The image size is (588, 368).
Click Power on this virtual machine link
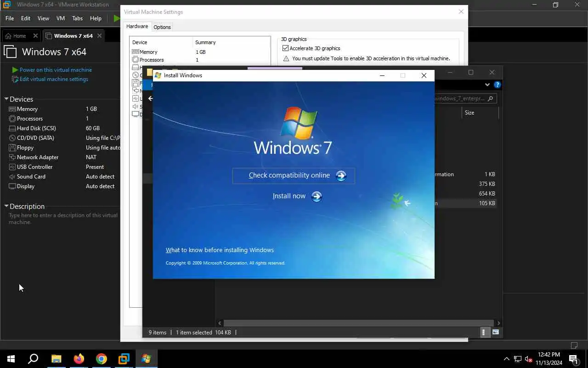[x=56, y=70]
